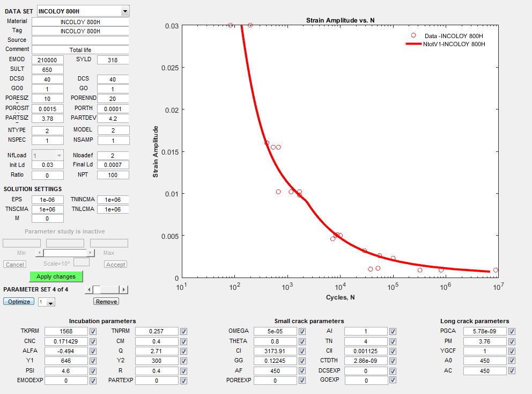This screenshot has width=532, height=394.
Task: Click the right arrow of the parameter set slider
Action: point(124,290)
